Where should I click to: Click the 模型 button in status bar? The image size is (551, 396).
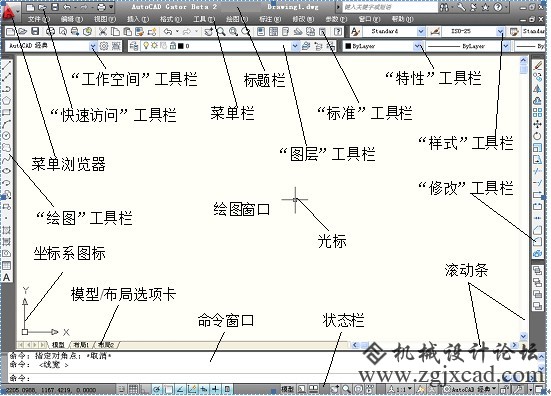click(287, 389)
